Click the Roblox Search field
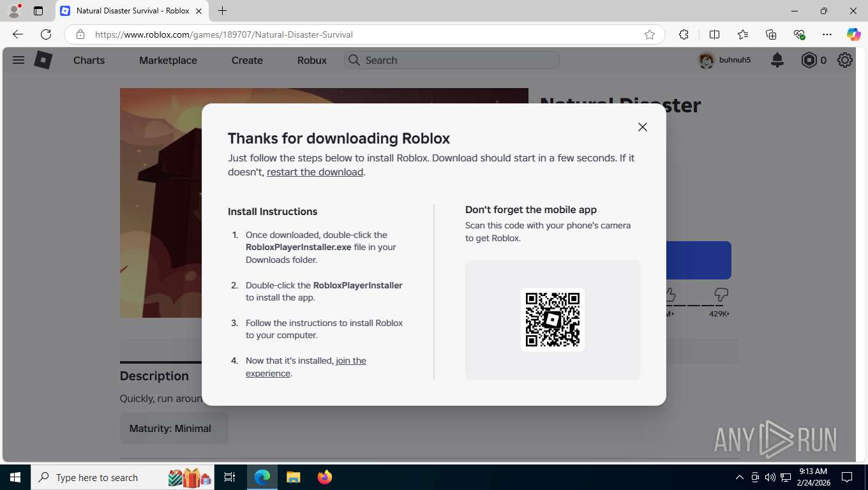Viewport: 868px width, 490px height. point(452,60)
